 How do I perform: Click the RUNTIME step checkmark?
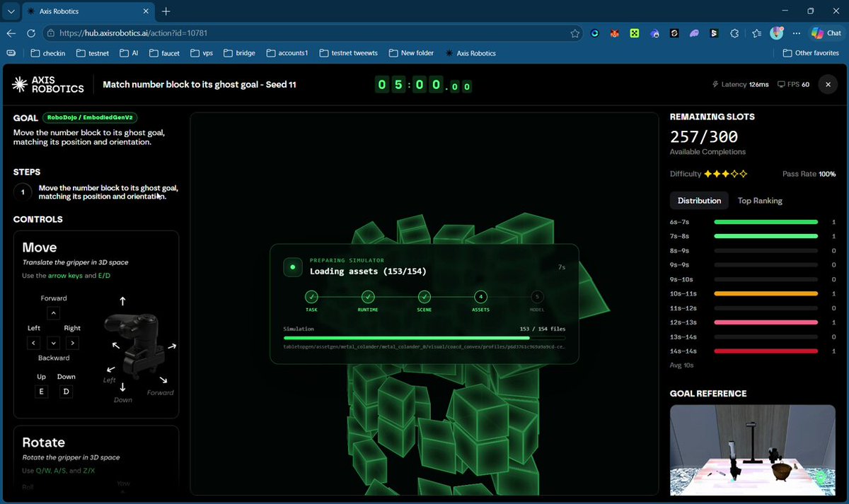(x=368, y=297)
